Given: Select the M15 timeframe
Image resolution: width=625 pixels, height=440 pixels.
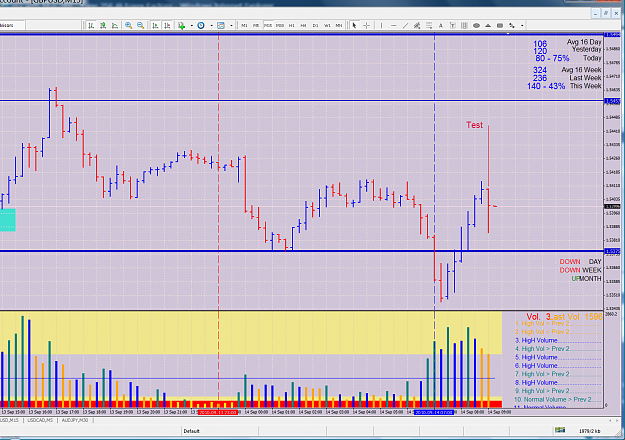Looking at the screenshot, I should (268, 26).
